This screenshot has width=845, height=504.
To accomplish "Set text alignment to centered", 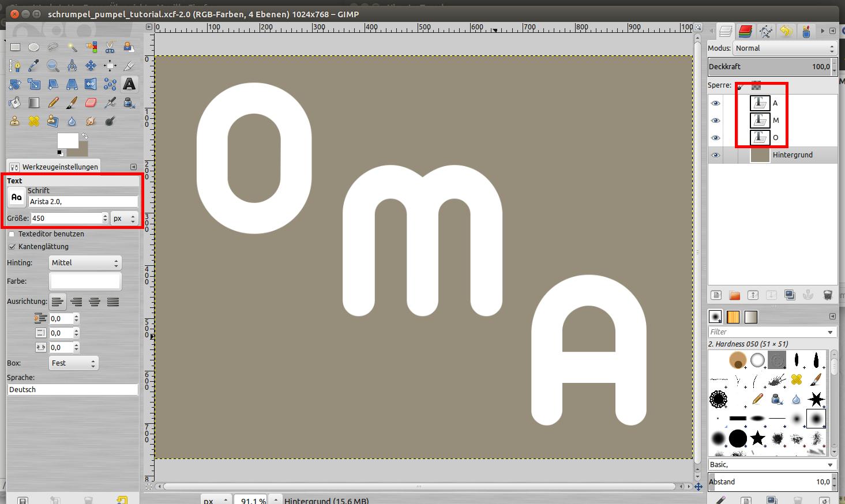I will point(95,302).
